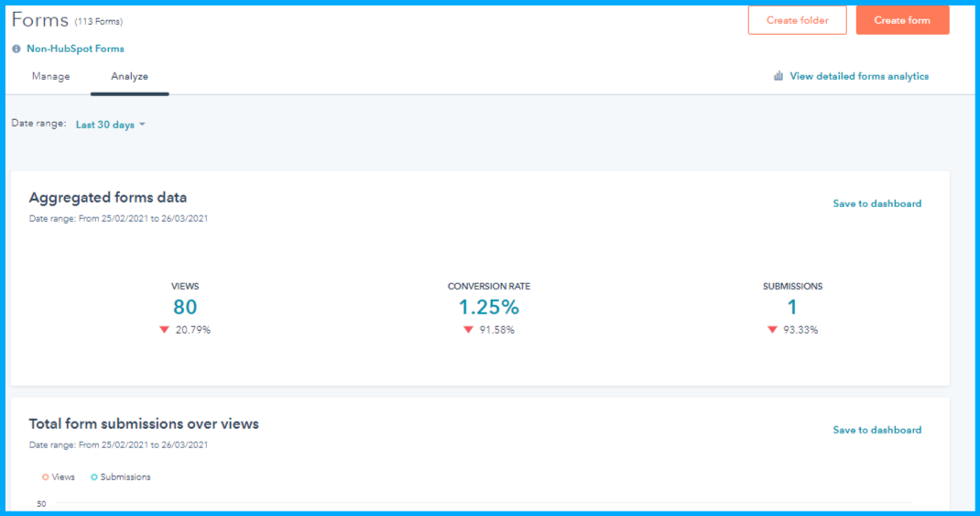Click red down arrow beside 93.33%

coord(772,330)
